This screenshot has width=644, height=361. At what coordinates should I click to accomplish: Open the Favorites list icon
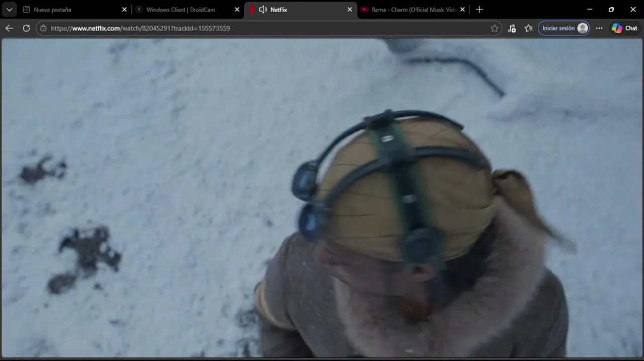[x=528, y=28]
